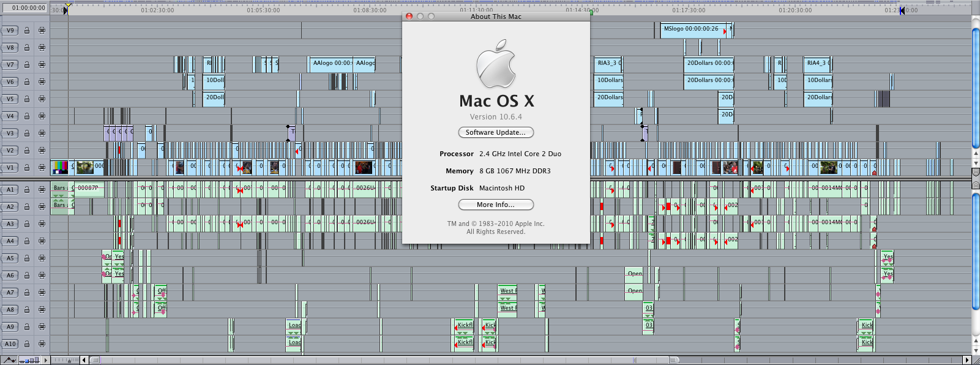Toggle Auto Select on track V1
980x365 pixels.
tap(42, 167)
